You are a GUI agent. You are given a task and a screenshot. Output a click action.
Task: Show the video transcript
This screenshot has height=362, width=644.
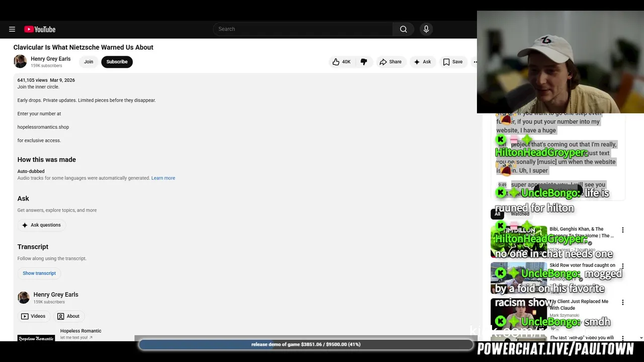tap(39, 273)
